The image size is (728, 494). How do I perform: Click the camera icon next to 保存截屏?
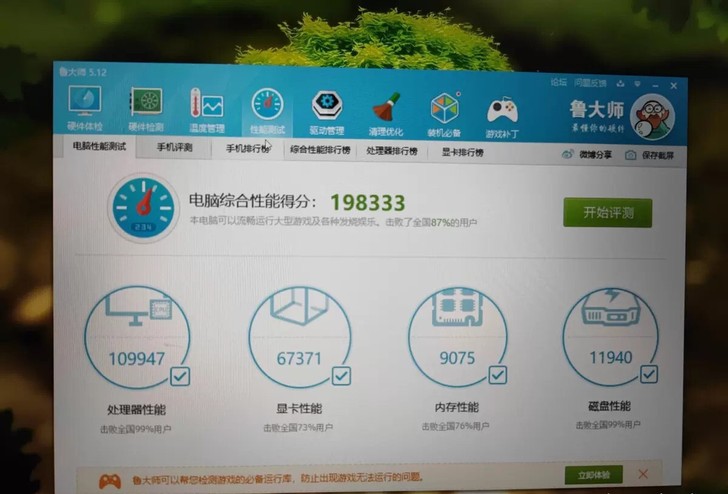tap(630, 155)
